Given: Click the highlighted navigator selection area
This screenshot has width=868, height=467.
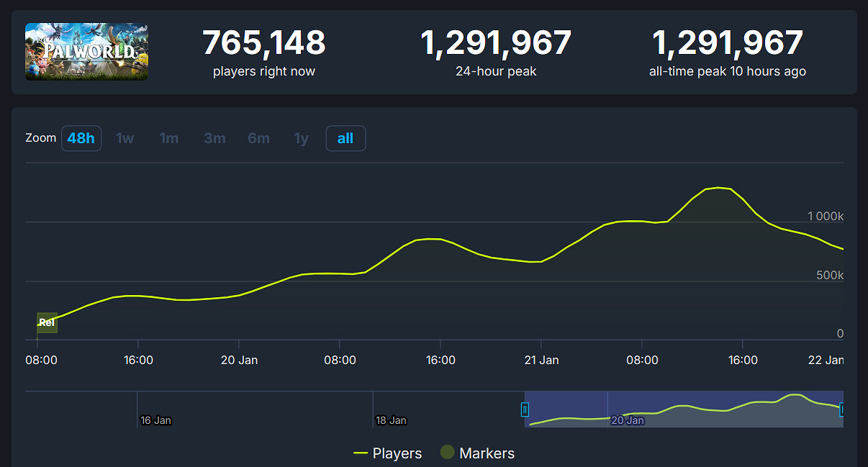Looking at the screenshot, I should (684, 409).
